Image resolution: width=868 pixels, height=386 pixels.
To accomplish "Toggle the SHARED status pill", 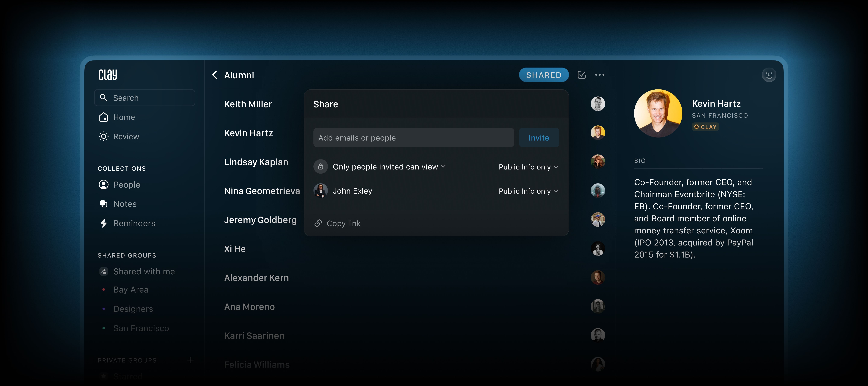I will click(x=544, y=75).
